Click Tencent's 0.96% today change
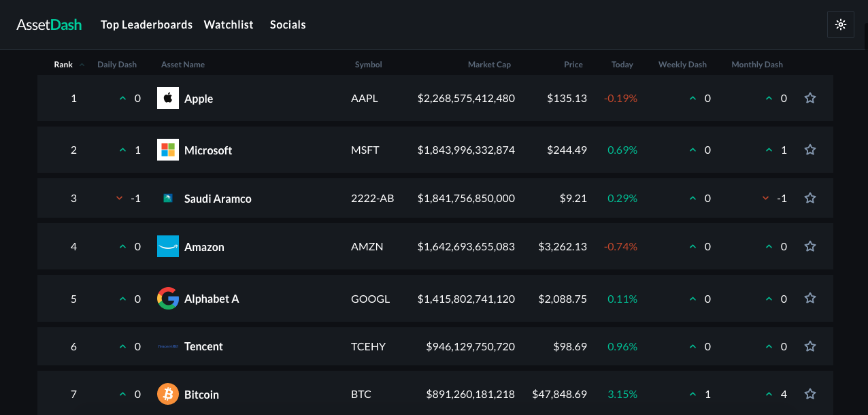 click(x=622, y=346)
